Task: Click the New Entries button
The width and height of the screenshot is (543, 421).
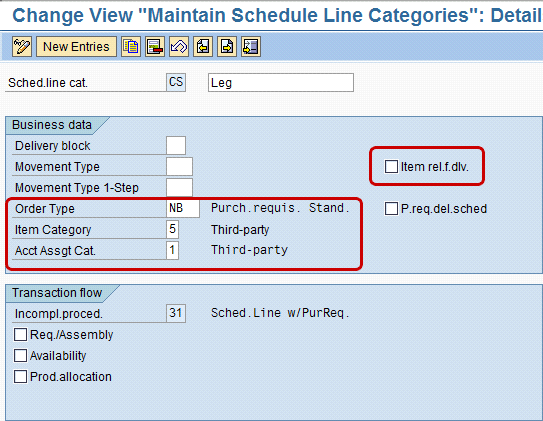Action: [x=76, y=46]
